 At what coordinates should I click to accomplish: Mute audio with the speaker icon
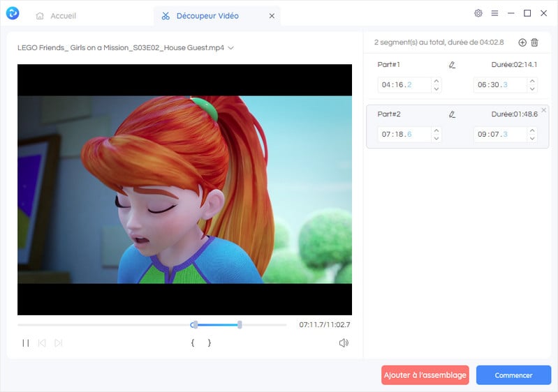344,343
